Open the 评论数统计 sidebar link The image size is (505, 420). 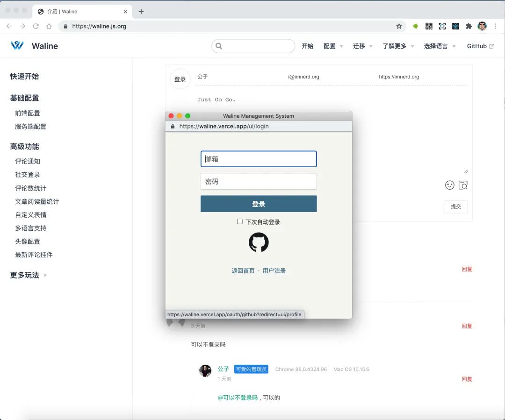click(30, 188)
